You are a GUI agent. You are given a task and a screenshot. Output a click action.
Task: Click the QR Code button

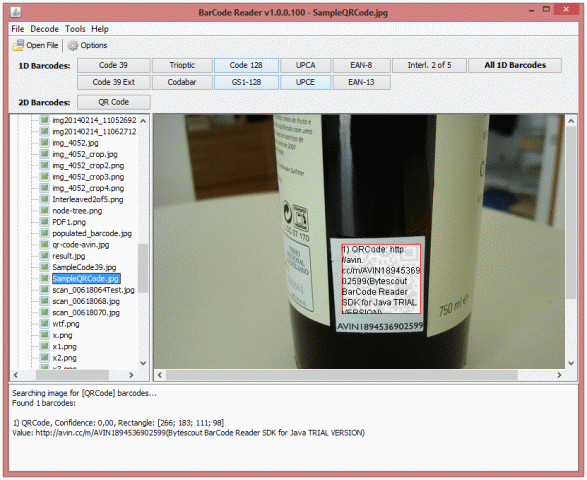pos(114,102)
